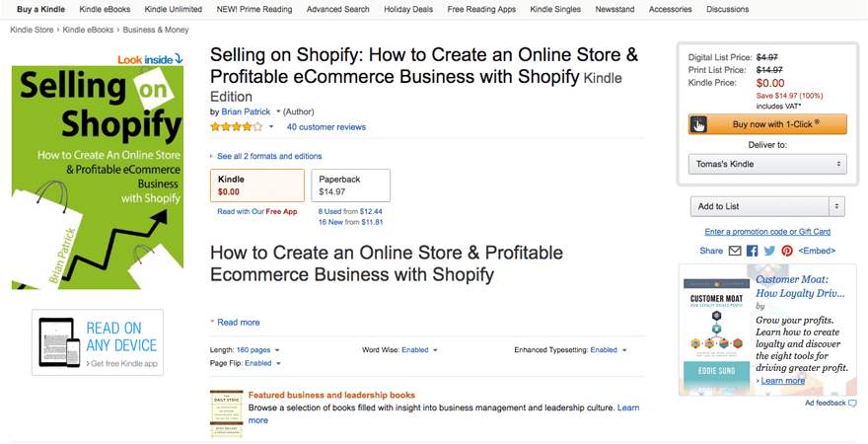This screenshot has height=444, width=868.
Task: Click Enter a promotion code or Gift Card
Action: coord(767,231)
